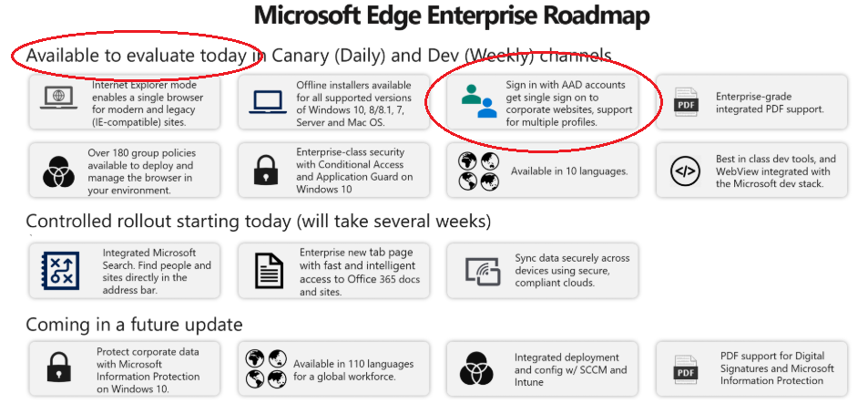Image resolution: width=868 pixels, height=414 pixels.
Task: Click the laptop icon for Offline installers
Action: point(268,102)
